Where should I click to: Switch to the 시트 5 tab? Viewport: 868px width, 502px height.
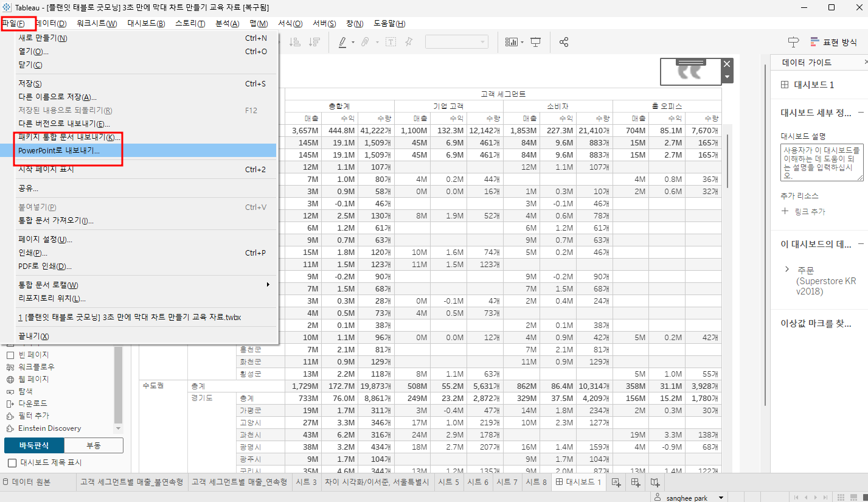[x=448, y=483]
